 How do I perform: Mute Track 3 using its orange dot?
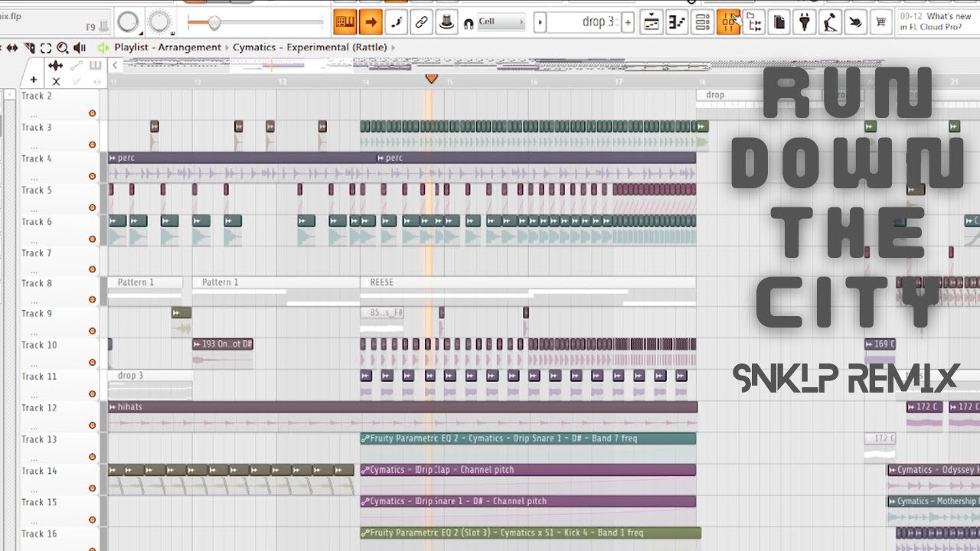pos(92,145)
